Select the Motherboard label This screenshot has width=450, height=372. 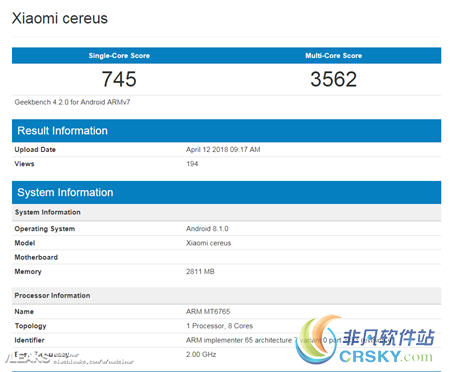point(36,257)
